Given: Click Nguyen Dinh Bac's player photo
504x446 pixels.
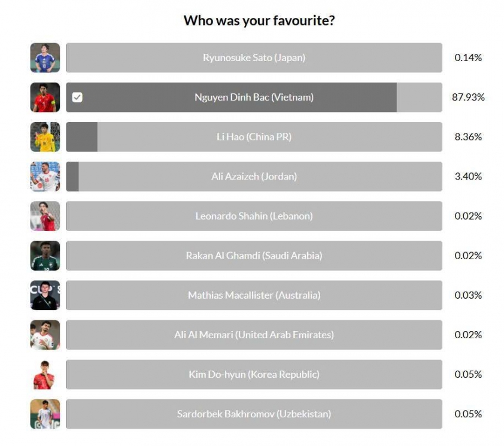Looking at the screenshot, I should coord(45,98).
